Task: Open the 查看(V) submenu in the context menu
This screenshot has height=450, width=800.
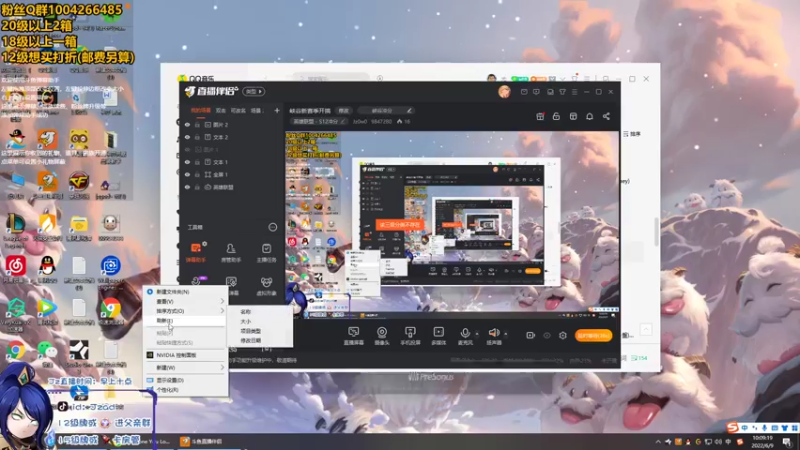Action: tap(186, 301)
